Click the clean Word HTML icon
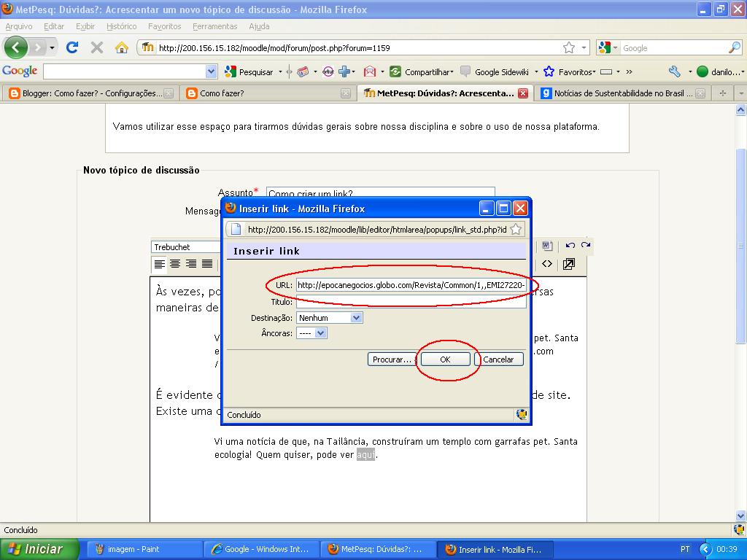747x560 pixels. pos(547,246)
